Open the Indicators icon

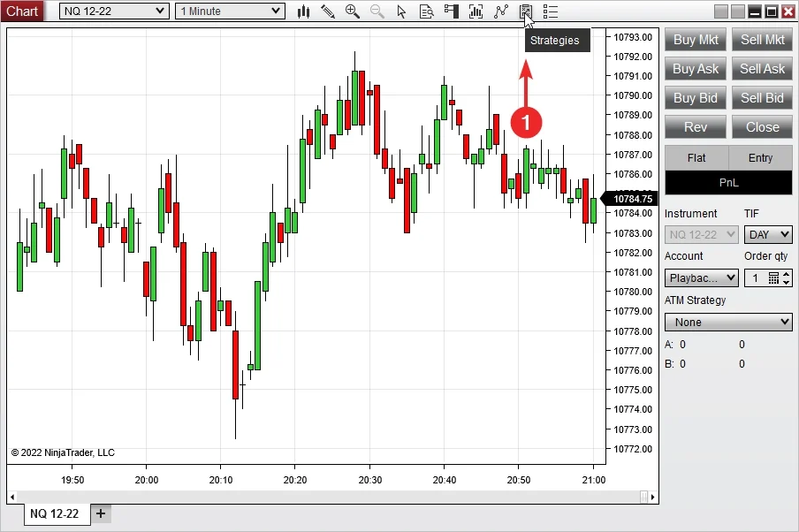pos(501,11)
